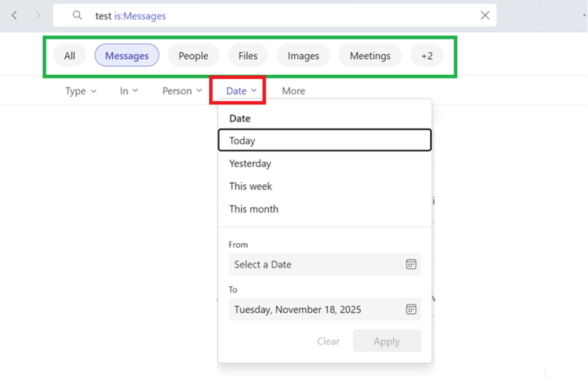Click the forward navigation arrow
The height and width of the screenshot is (378, 588).
tap(38, 15)
